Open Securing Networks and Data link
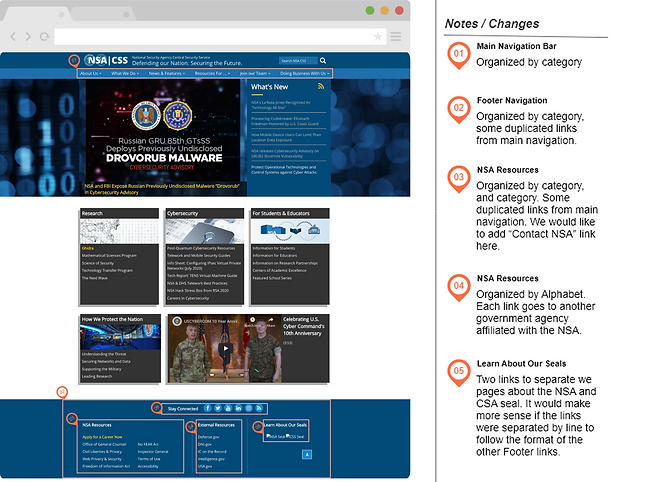This screenshot has height=482, width=646. (x=106, y=362)
